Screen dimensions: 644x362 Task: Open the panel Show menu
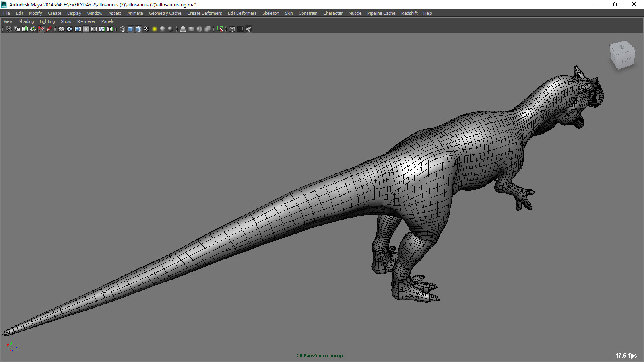point(66,21)
